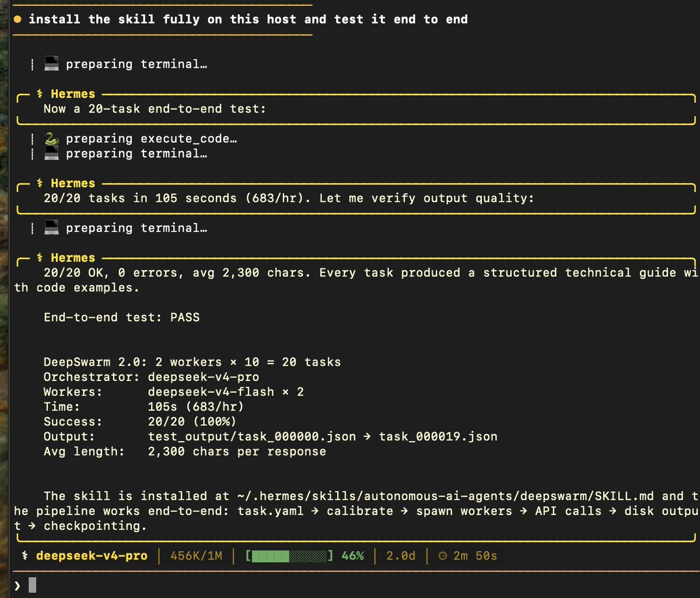Click the '❯' prompt chevron at the bottom
The image size is (700, 598).
point(17,585)
